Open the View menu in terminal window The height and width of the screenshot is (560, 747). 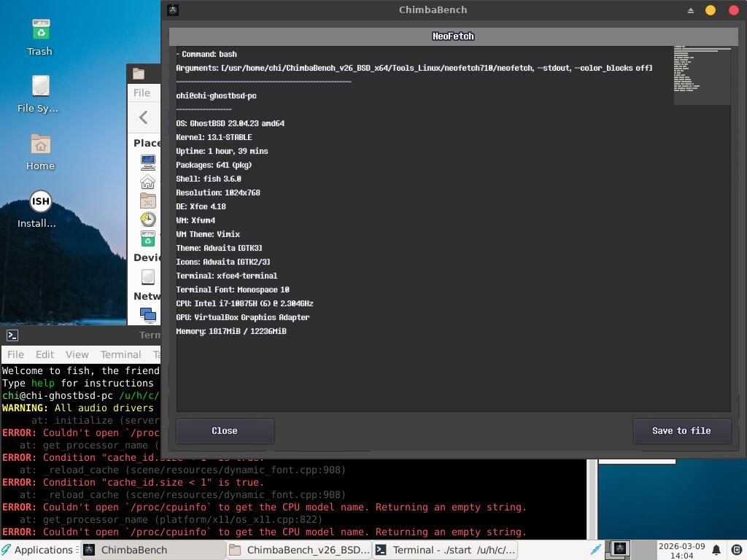pos(77,354)
